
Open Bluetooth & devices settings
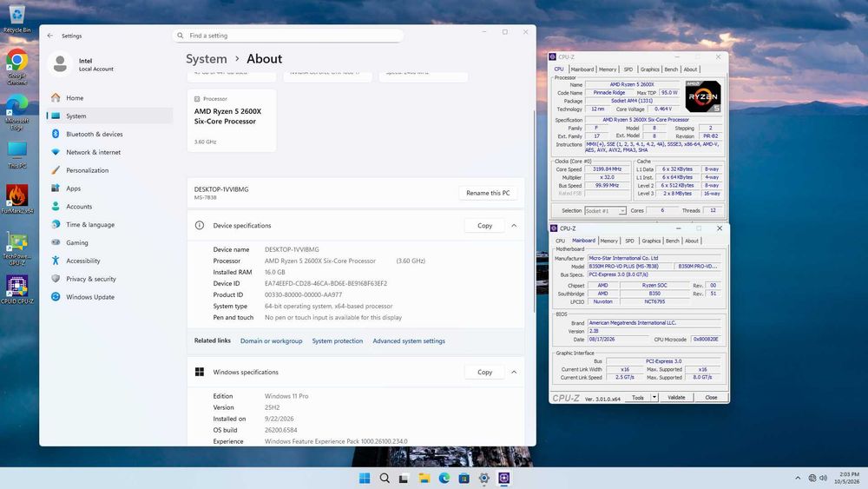tap(109, 134)
